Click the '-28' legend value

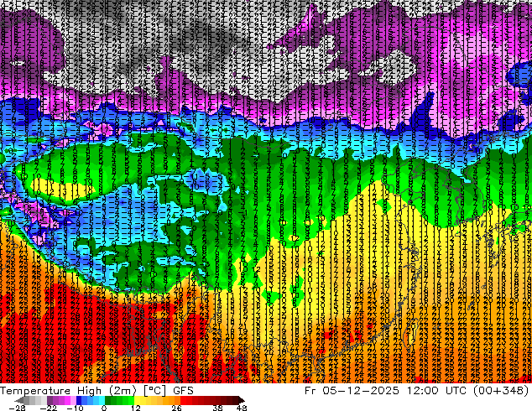[x=17, y=408]
